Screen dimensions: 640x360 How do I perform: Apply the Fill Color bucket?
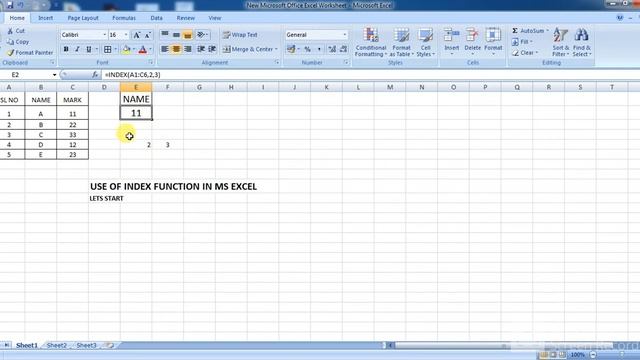[126, 49]
